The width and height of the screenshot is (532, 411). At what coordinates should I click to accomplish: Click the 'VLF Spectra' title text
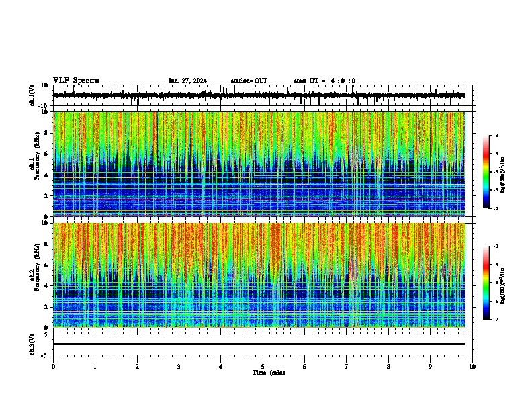coord(76,81)
